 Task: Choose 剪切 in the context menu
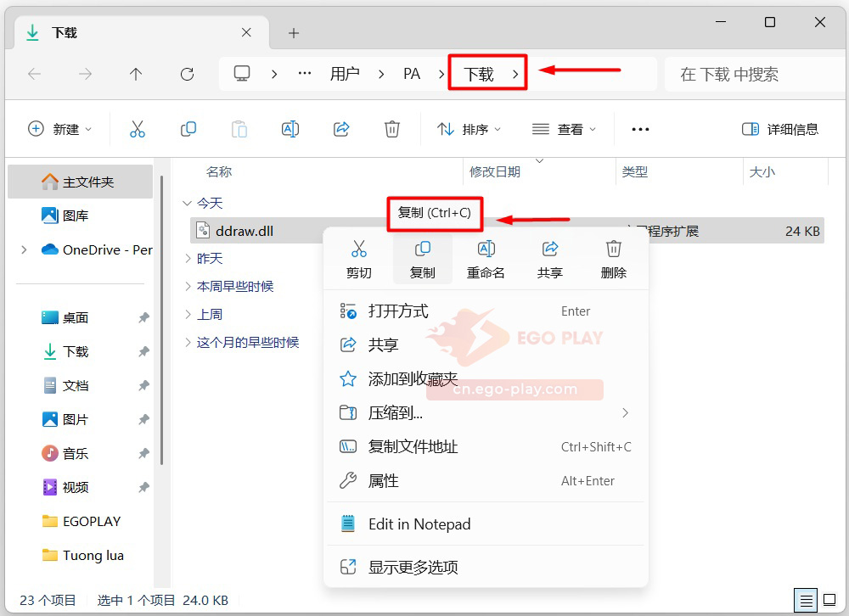coord(359,260)
